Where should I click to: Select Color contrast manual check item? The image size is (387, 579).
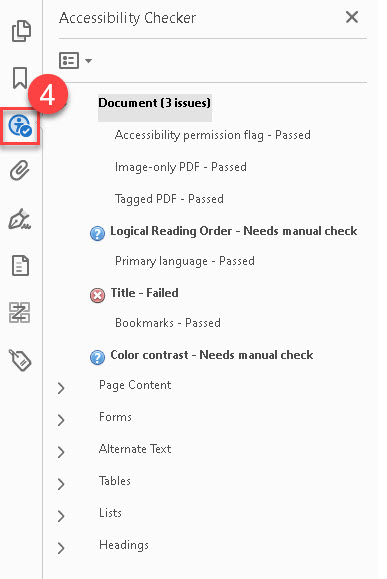coord(212,355)
